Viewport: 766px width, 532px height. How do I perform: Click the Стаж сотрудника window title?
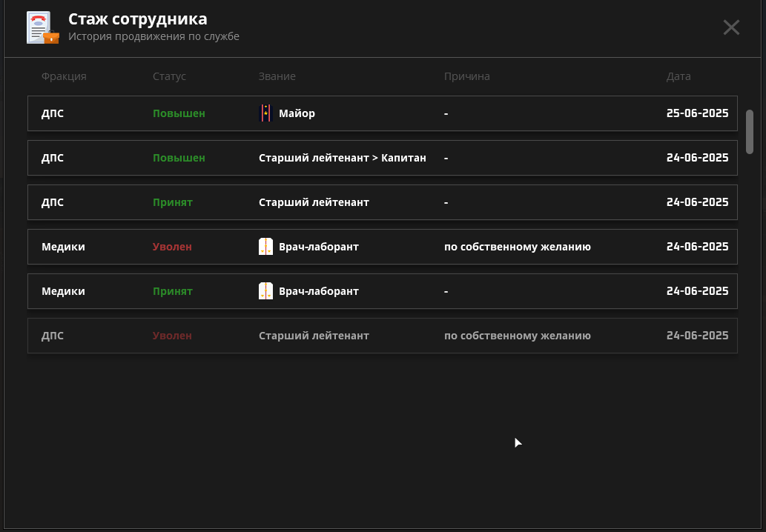coord(138,19)
